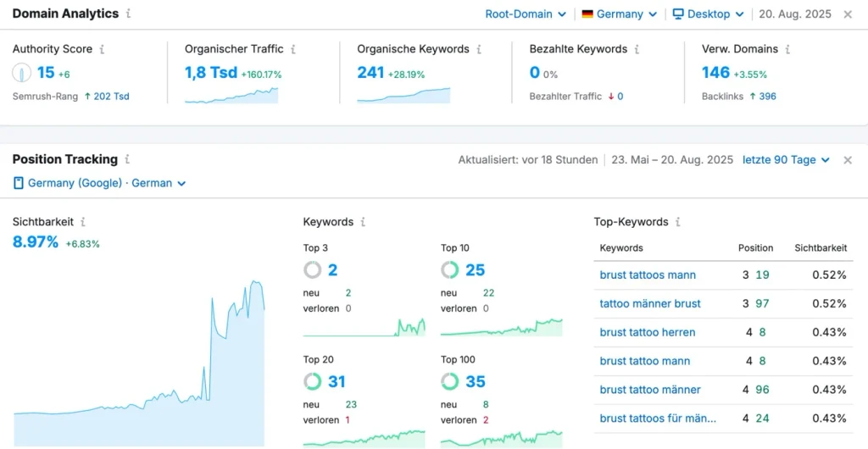868x449 pixels.
Task: Click info icon beside Top-Keywords heading
Action: coord(677,222)
